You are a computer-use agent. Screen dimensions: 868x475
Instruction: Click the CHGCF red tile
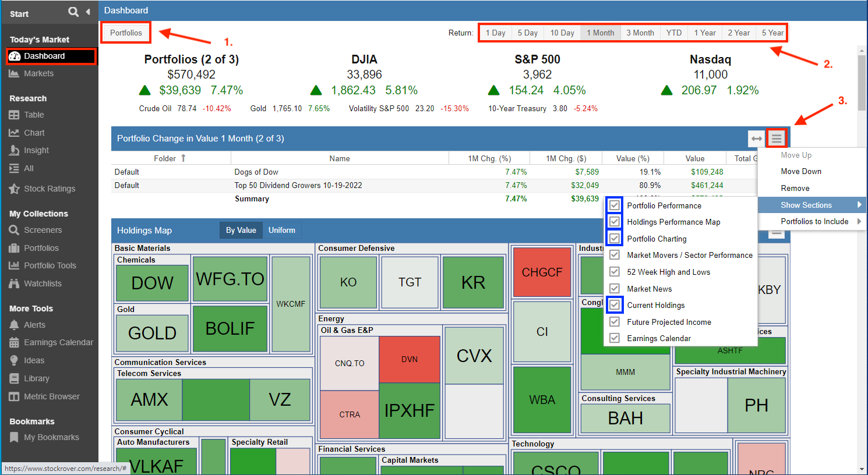click(x=542, y=272)
